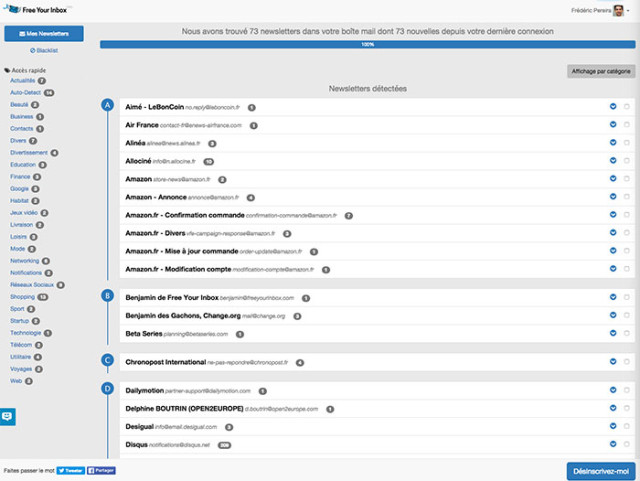Tick the checkbox for Amazon - Annonce
The height and width of the screenshot is (481, 640).
coord(627,196)
